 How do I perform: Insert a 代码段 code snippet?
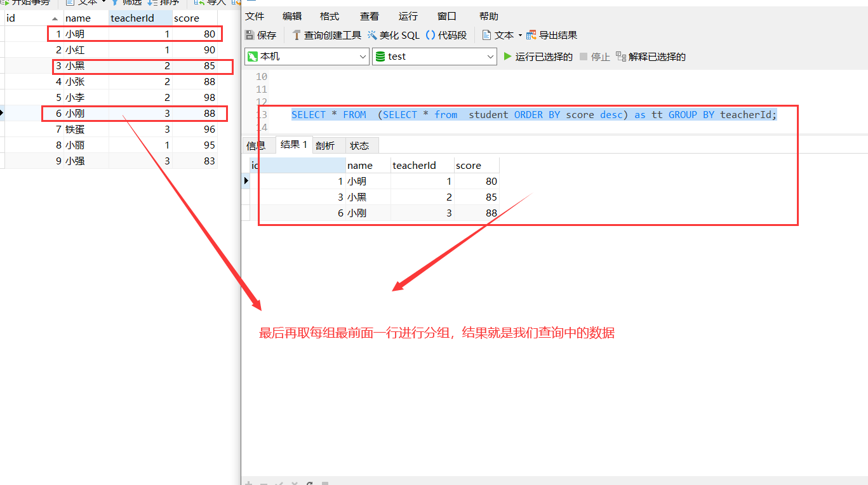point(446,35)
